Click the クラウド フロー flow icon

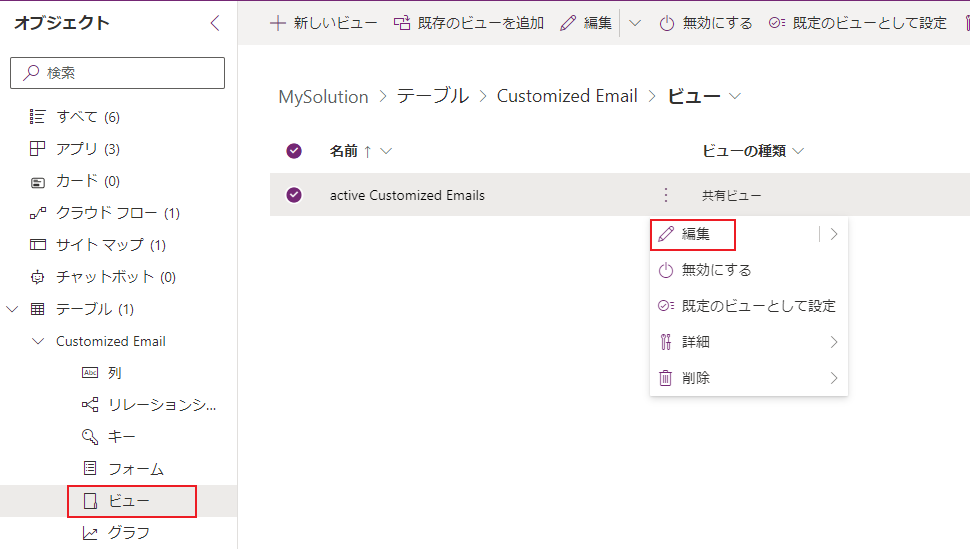tap(37, 214)
